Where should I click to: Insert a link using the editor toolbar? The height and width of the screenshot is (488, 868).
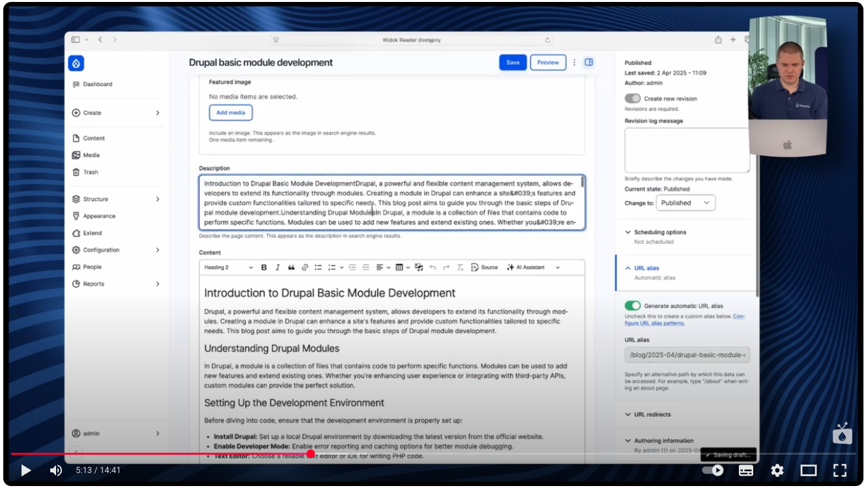305,267
